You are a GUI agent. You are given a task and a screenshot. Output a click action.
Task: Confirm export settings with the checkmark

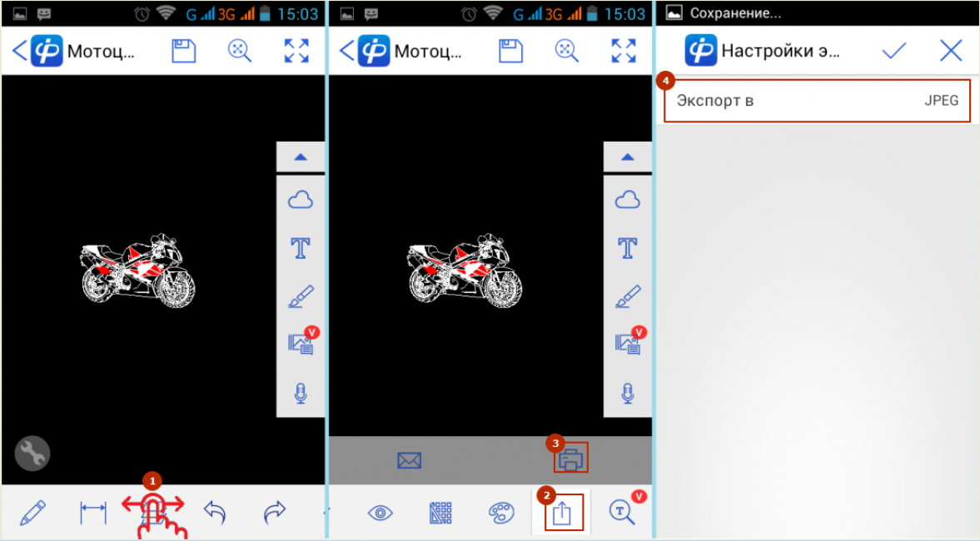click(x=894, y=51)
